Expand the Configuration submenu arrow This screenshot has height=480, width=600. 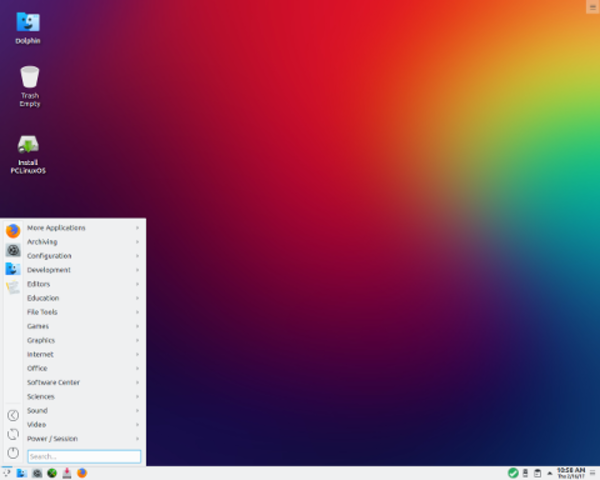[x=137, y=256]
